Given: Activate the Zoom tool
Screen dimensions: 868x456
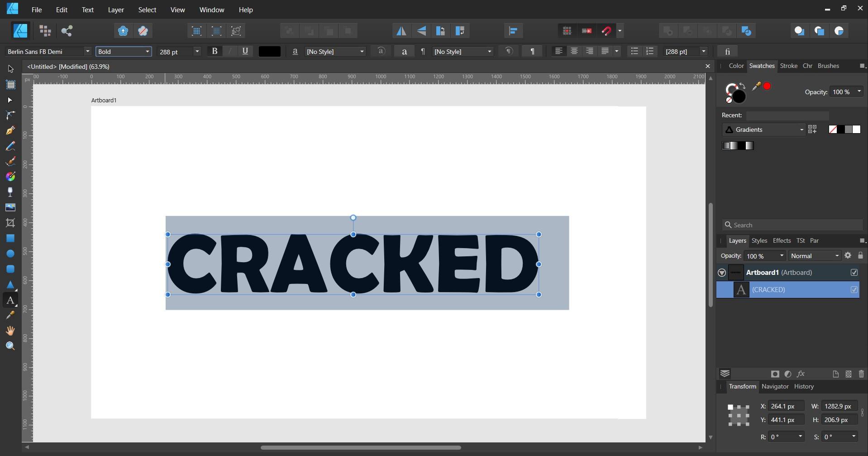Looking at the screenshot, I should [x=10, y=346].
